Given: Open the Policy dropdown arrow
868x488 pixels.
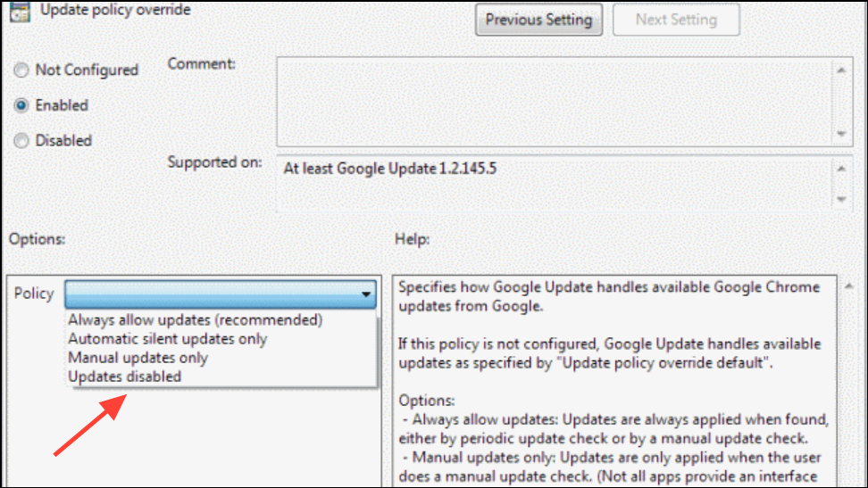Looking at the screenshot, I should pos(366,294).
